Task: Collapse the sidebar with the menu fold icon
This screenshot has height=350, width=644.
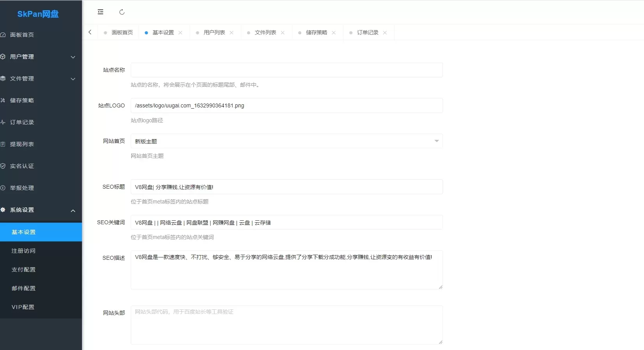Action: click(100, 12)
